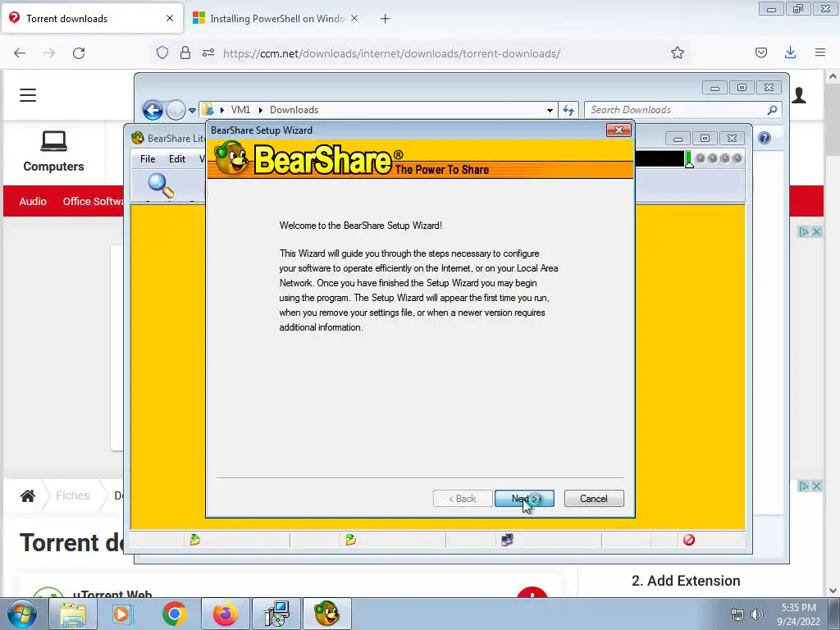Click the Firefox URL address field
840x630 pixels.
coord(391,53)
